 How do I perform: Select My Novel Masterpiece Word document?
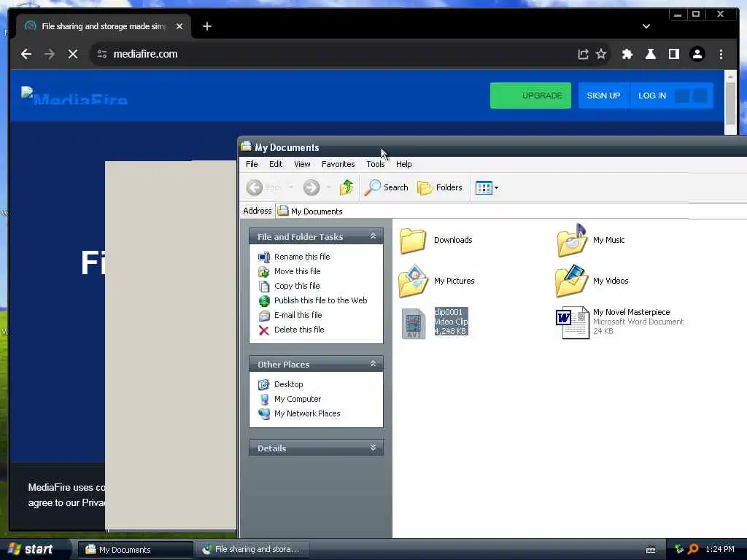point(620,322)
